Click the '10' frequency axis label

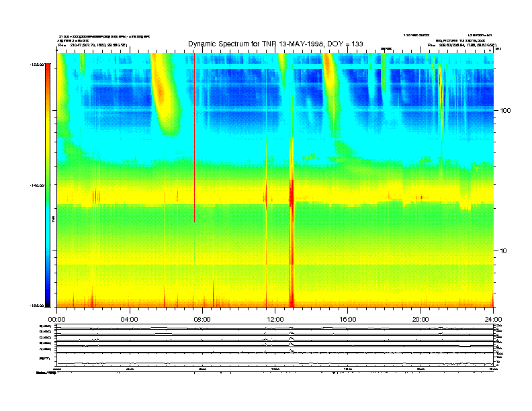tap(504, 251)
